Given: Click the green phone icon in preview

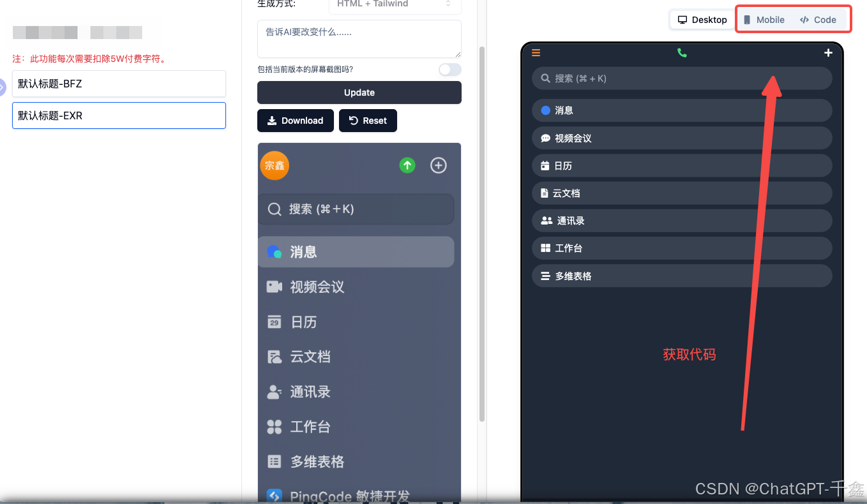Looking at the screenshot, I should 682,53.
